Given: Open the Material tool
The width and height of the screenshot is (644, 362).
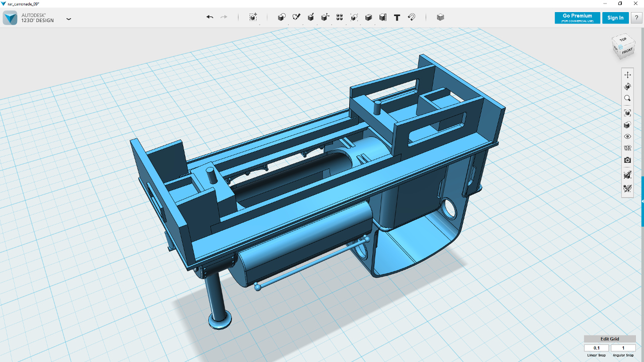Looking at the screenshot, I should click(x=441, y=17).
